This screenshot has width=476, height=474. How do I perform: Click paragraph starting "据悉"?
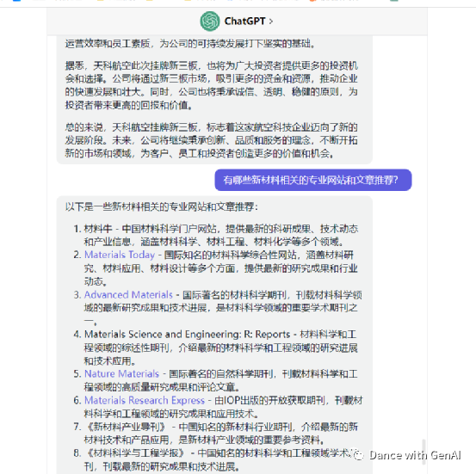click(x=211, y=85)
